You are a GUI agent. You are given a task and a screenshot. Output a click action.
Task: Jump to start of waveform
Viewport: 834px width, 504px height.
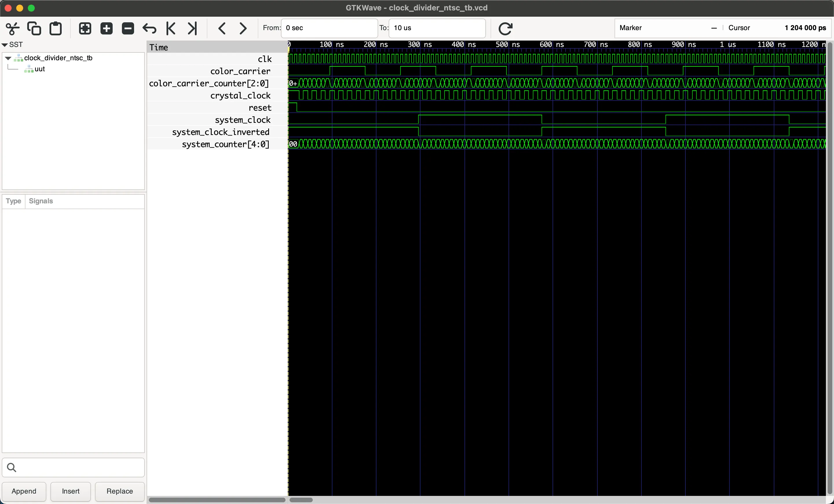[171, 28]
